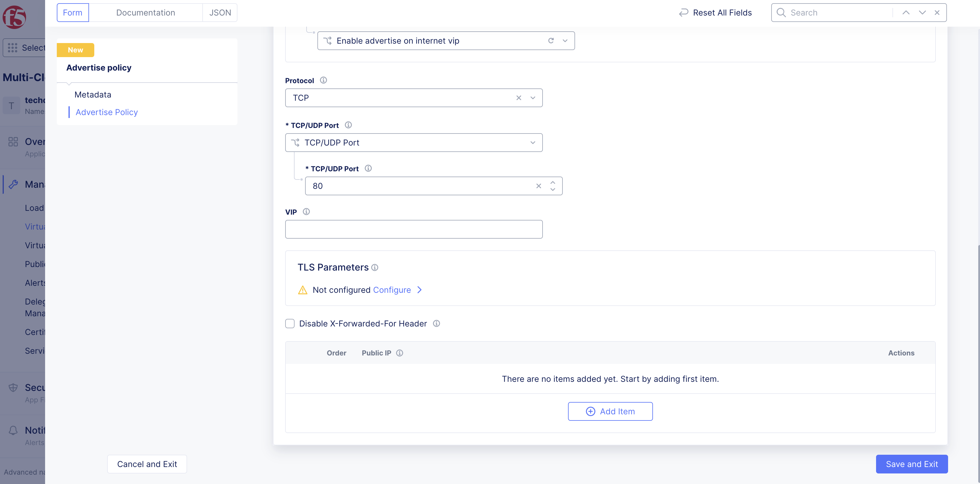Screen dimensions: 980x484
Task: Click the Protocol info icon
Action: 323,80
